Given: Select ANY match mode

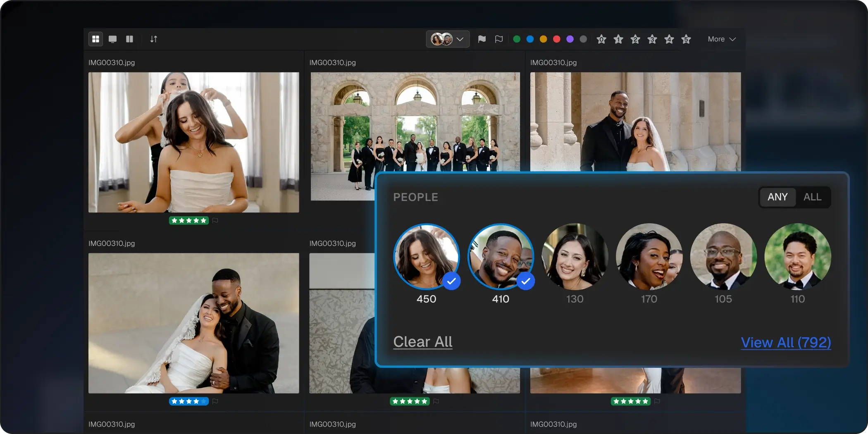Looking at the screenshot, I should [x=777, y=197].
